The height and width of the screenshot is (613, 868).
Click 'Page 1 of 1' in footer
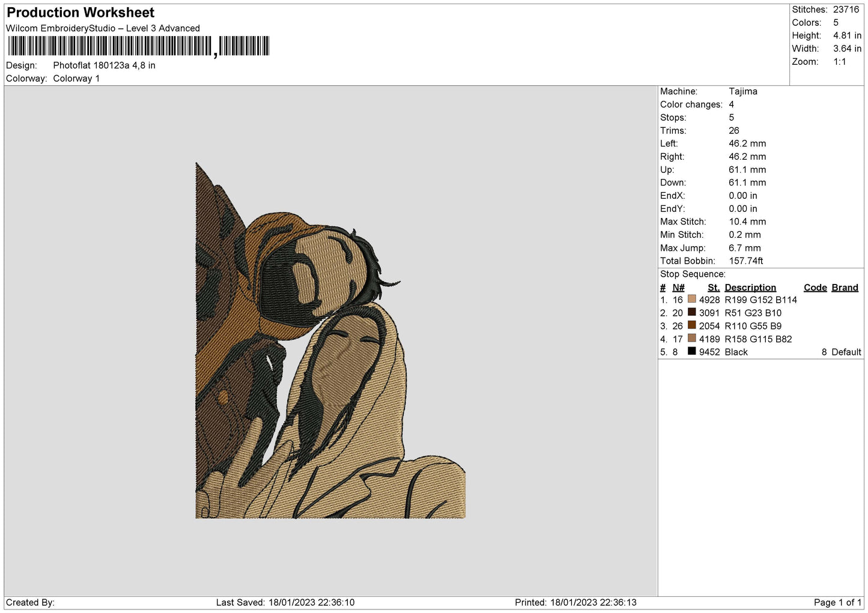point(837,603)
